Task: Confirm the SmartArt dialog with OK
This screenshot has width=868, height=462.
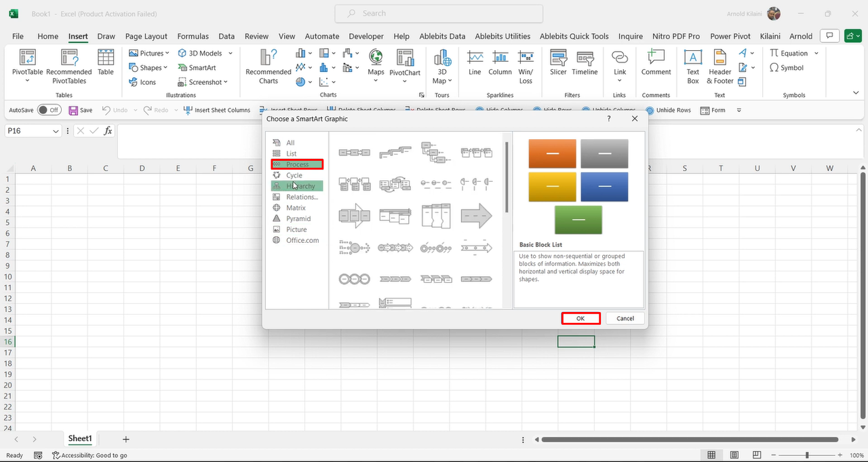Action: (580, 318)
